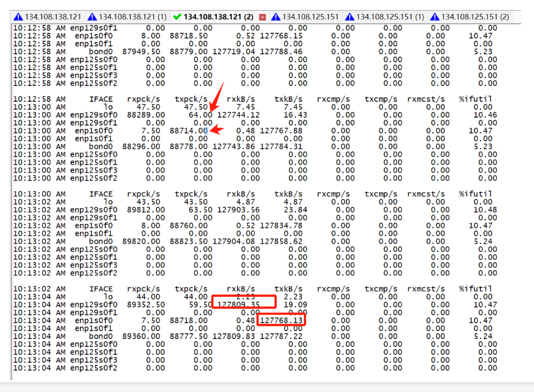Select the txkB/s value 127768.13

click(x=281, y=321)
